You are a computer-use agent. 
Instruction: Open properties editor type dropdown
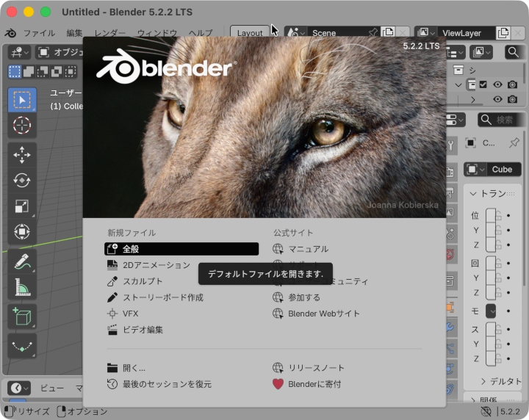[x=456, y=120]
